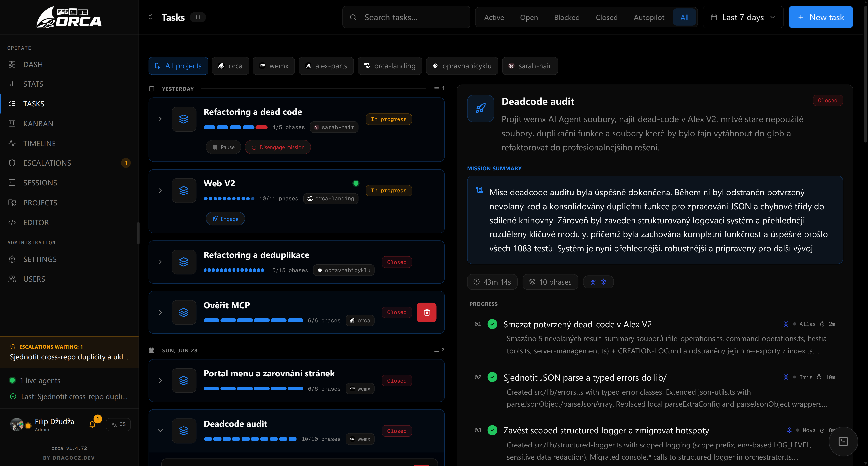Show Closed tasks tab
Screen dimensions: 868x466
(607, 17)
